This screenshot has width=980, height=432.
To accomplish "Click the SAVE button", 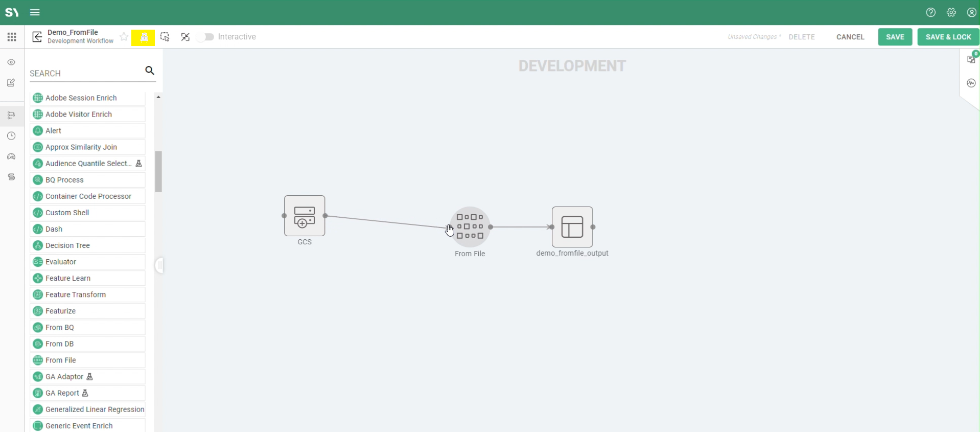I will (895, 37).
